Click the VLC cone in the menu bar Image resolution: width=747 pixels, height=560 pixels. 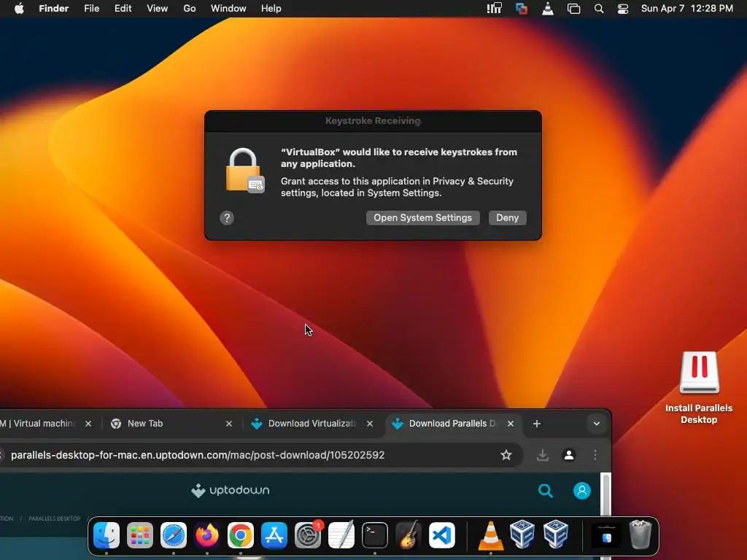(x=548, y=9)
